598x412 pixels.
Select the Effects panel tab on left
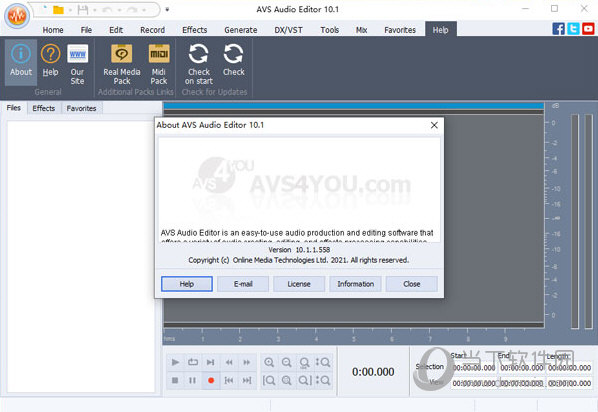(x=43, y=108)
